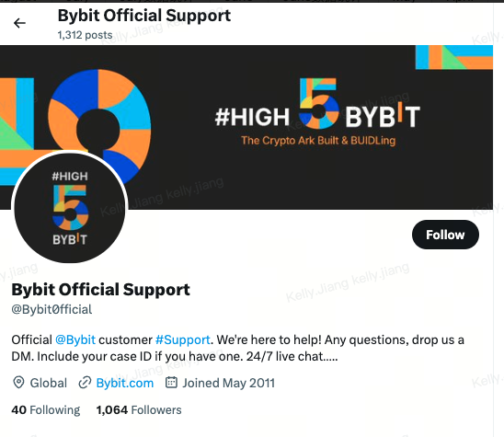504x437 pixels.
Task: Visit the Bybit.com website link
Action: coord(125,383)
